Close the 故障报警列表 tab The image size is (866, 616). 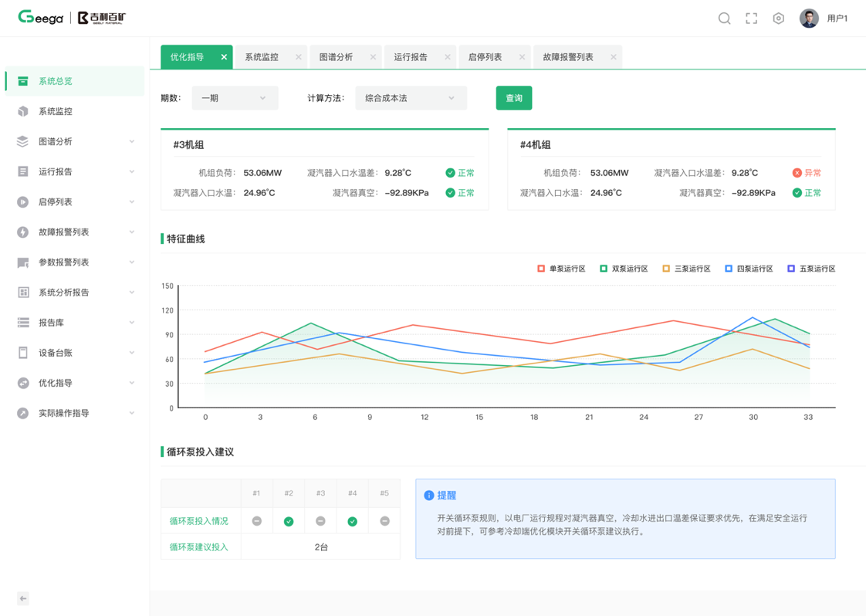(614, 57)
